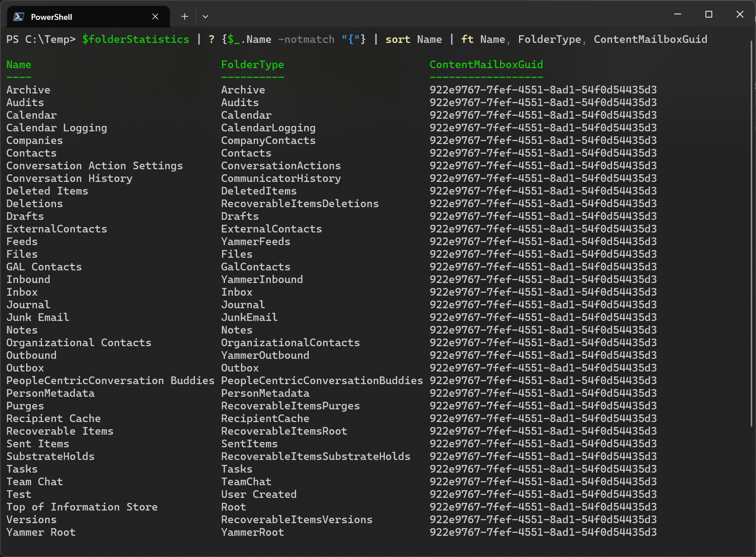The height and width of the screenshot is (557, 756).
Task: Click 'RecoverableItemsDeletions' folder type
Action: pos(300,204)
